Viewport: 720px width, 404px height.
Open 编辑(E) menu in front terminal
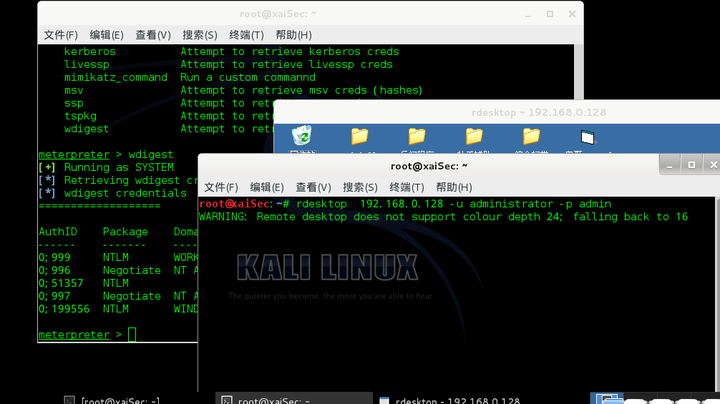tap(267, 187)
